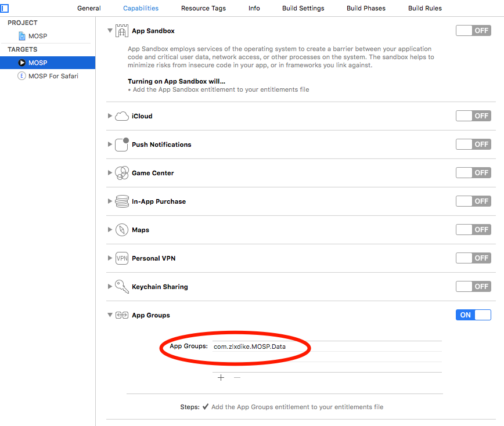This screenshot has width=504, height=426.
Task: Select the com.zlxdike.MOSP.Data app group entry
Action: (327, 346)
